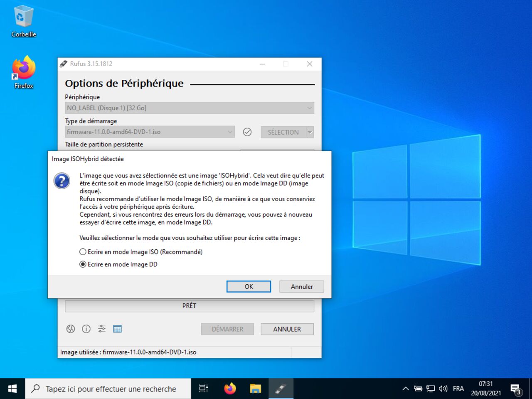Click the SÉLECTION button

click(x=283, y=132)
